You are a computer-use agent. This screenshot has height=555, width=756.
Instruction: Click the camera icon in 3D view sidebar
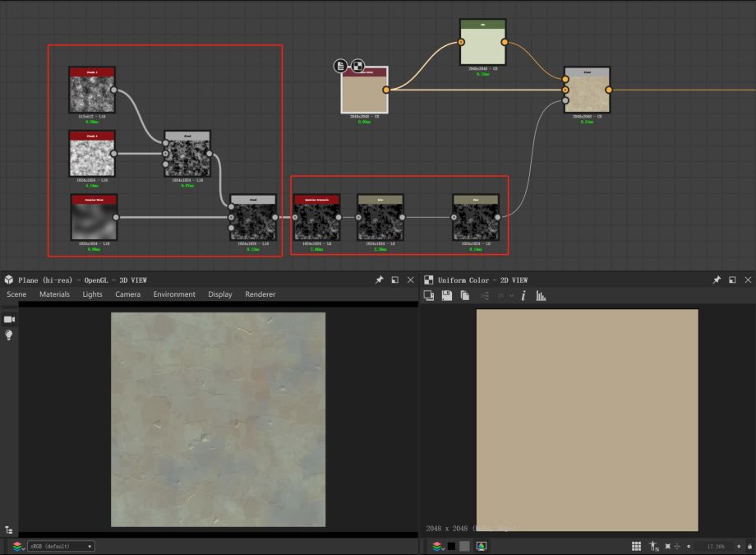[9, 320]
